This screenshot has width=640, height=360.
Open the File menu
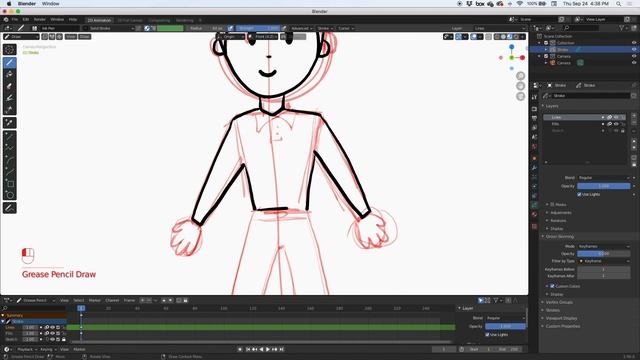tap(15, 20)
